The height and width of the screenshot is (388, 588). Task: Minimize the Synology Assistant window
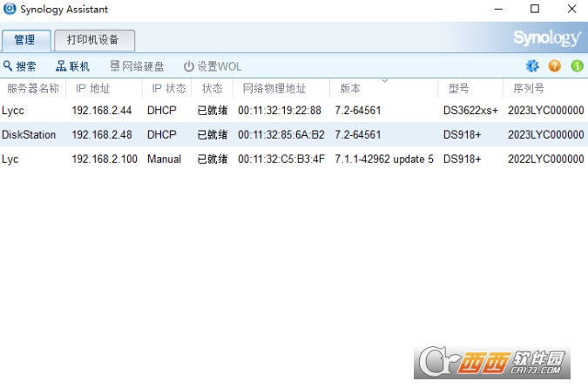(498, 9)
